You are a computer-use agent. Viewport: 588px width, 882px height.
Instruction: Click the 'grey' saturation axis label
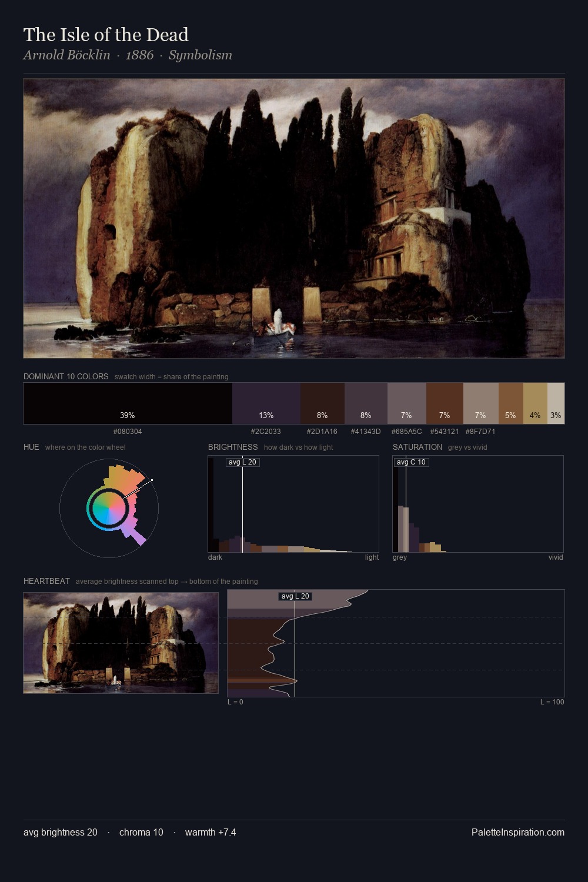400,557
